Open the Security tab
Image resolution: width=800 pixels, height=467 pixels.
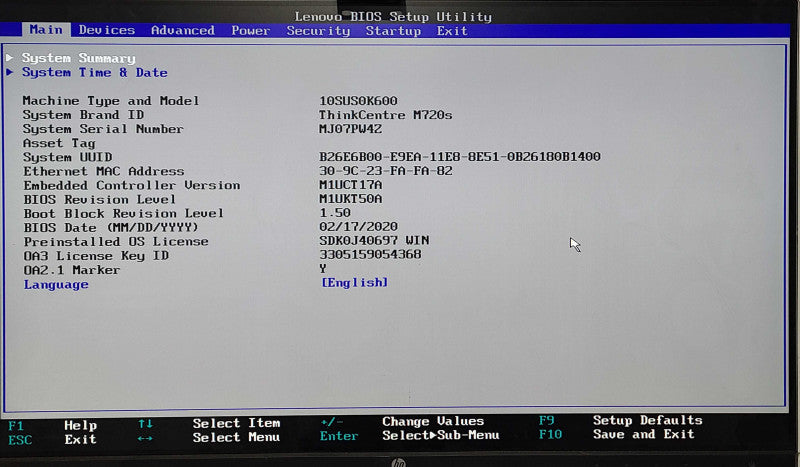[318, 31]
